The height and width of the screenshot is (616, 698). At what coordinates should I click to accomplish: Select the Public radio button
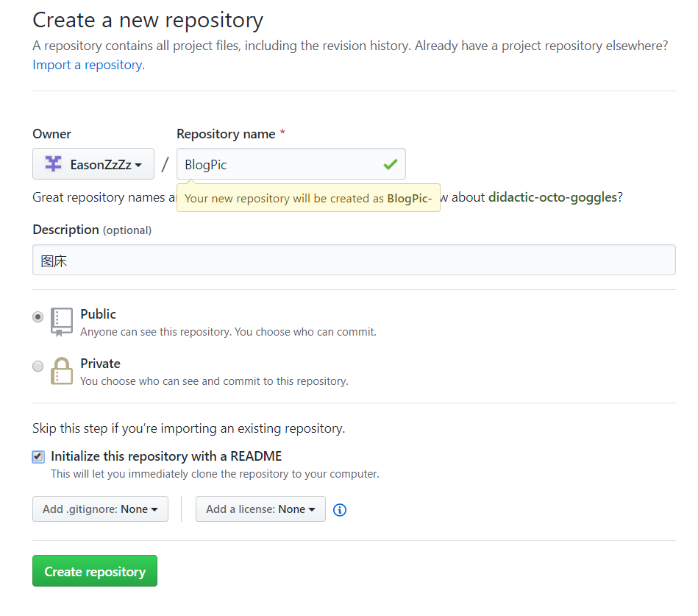pyautogui.click(x=38, y=316)
